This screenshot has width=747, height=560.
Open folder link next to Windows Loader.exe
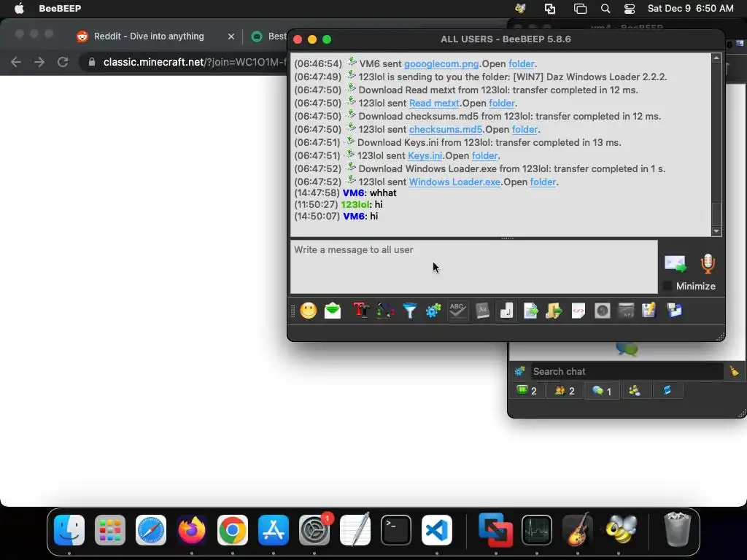(x=543, y=182)
